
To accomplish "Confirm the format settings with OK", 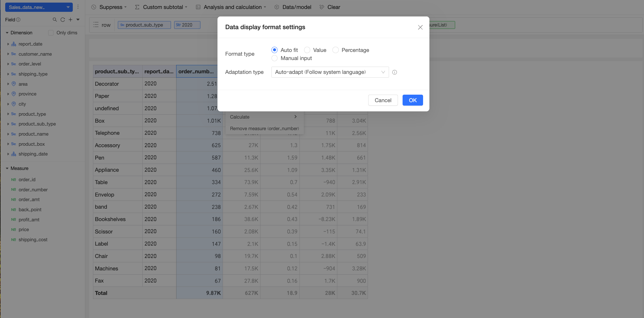I will (413, 100).
